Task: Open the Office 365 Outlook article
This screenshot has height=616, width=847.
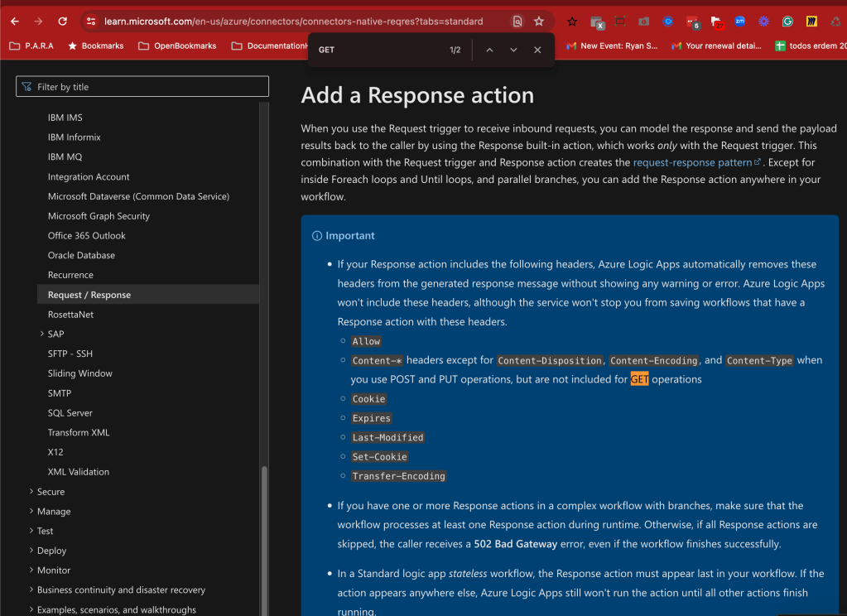Action: tap(86, 236)
